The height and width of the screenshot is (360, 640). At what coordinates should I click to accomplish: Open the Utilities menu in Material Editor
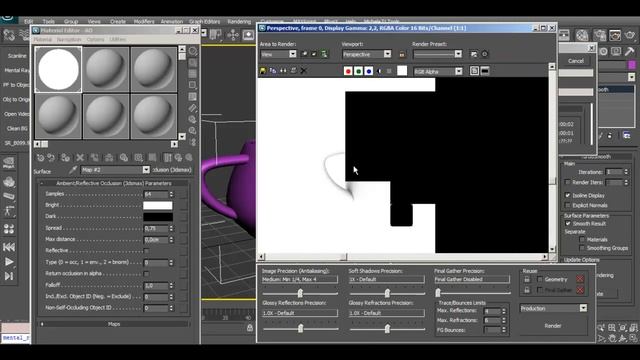click(x=117, y=39)
